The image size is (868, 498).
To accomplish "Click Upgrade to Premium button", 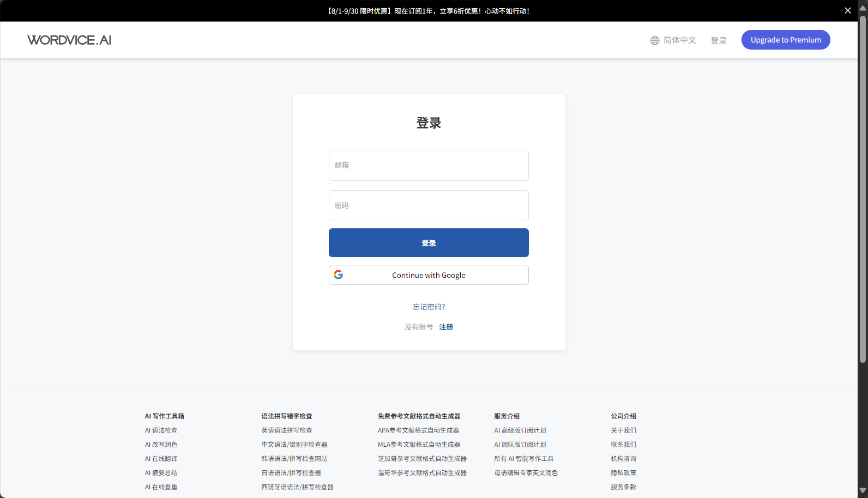I will tap(786, 40).
